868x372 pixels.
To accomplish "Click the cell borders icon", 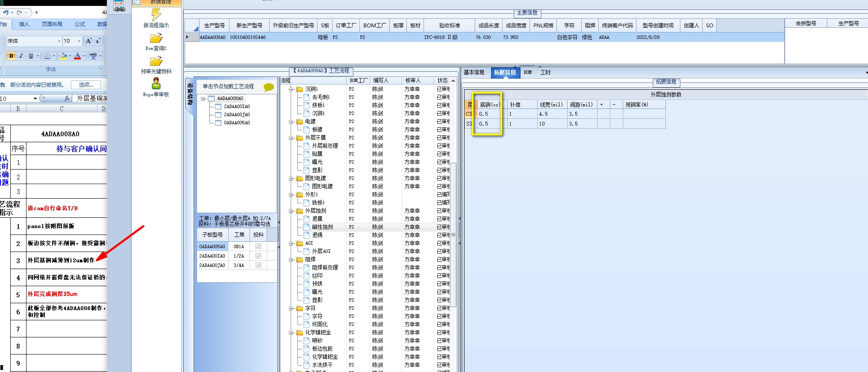I will tap(47, 56).
